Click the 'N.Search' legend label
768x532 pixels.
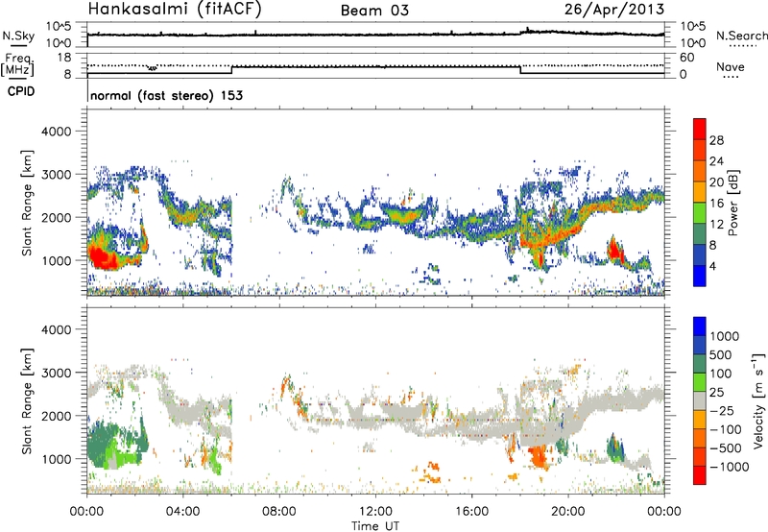click(741, 36)
